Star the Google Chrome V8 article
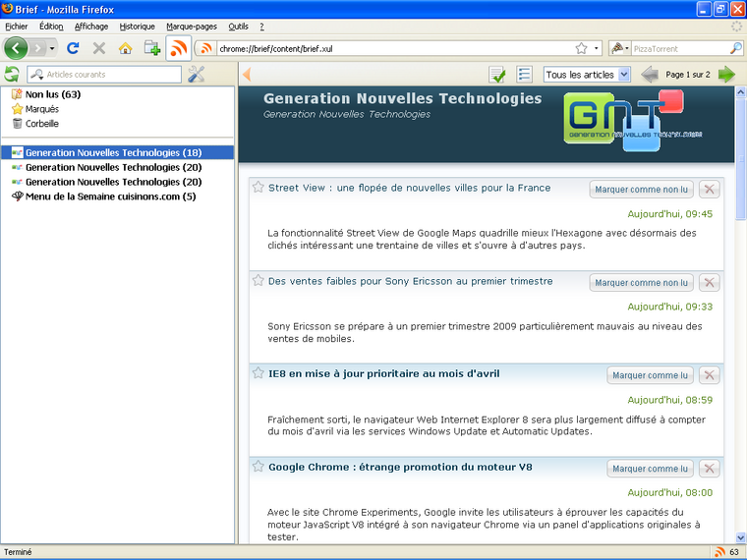 coord(259,467)
